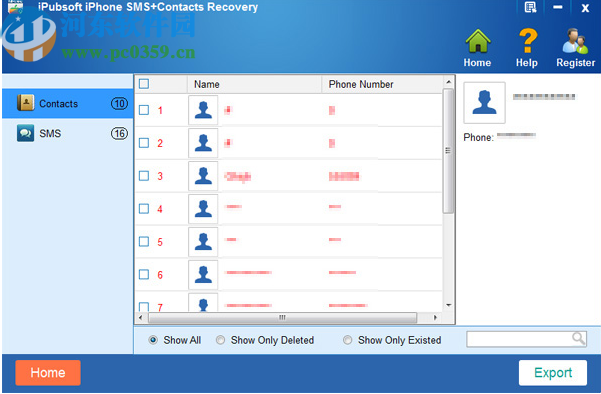601x394 pixels.
Task: Click the horizontal scrollbar thumb
Action: (x=282, y=318)
